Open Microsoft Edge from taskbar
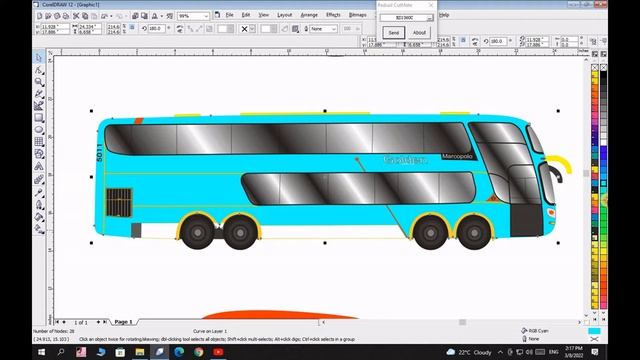 pyautogui.click(x=179, y=352)
